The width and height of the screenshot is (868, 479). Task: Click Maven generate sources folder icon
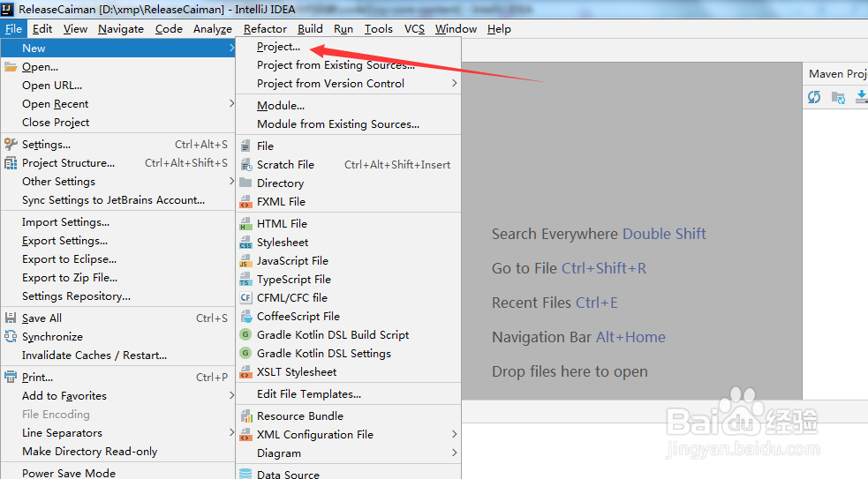(x=838, y=98)
